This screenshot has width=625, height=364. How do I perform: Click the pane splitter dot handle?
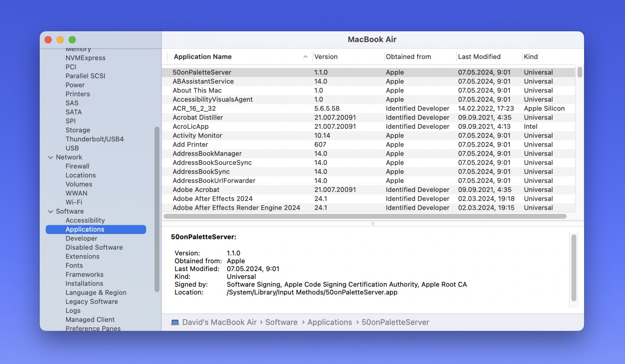pyautogui.click(x=373, y=224)
